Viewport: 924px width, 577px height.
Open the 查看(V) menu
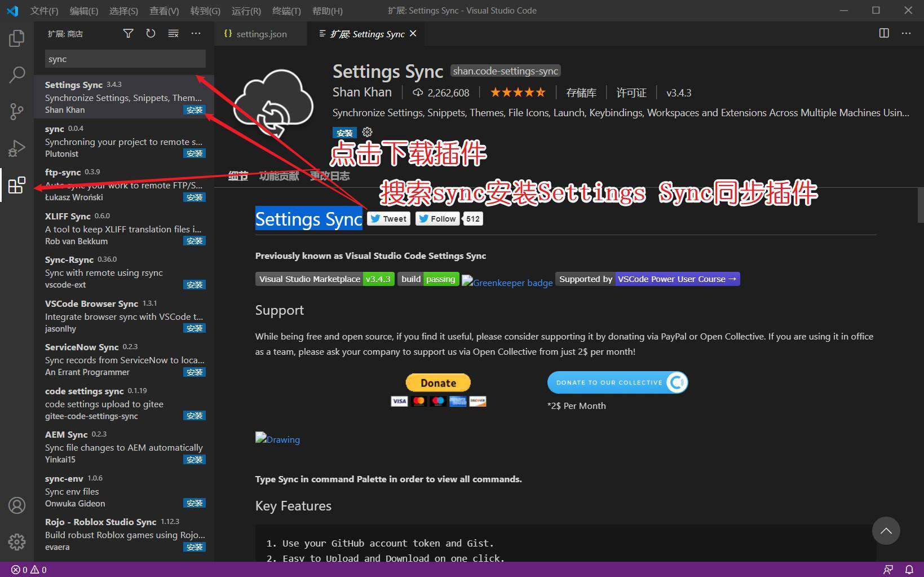164,11
